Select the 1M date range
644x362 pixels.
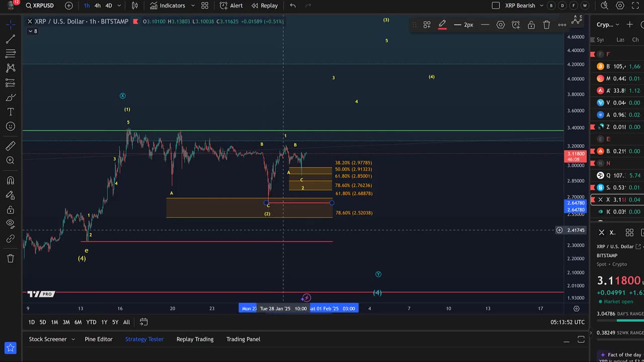tap(54, 322)
